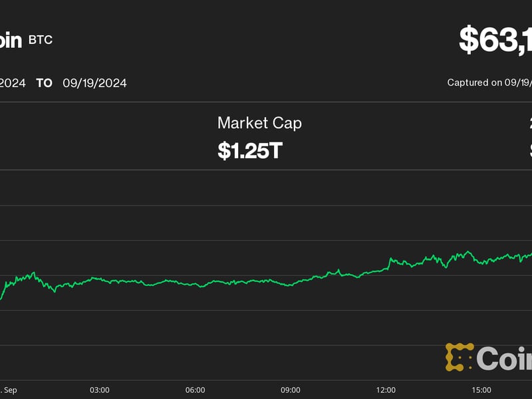Click the TO label between dates
The image size is (532, 399).
click(44, 83)
